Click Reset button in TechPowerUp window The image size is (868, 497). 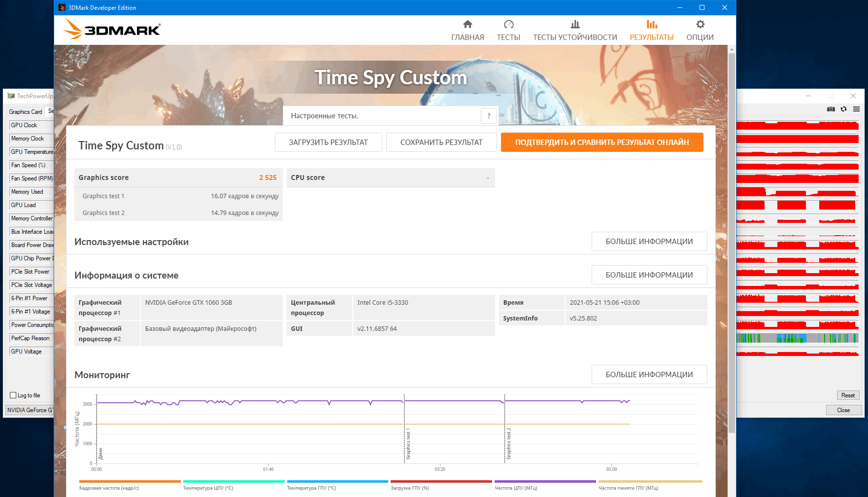[x=848, y=395]
